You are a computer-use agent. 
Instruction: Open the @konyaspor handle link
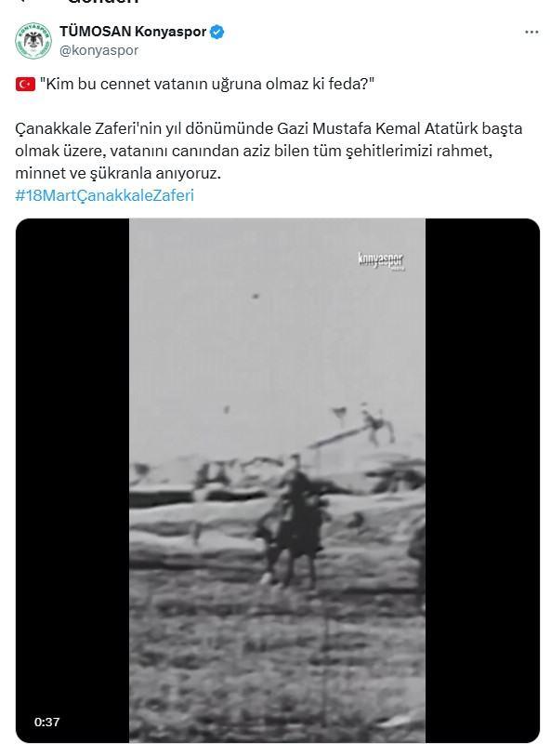coord(98,50)
